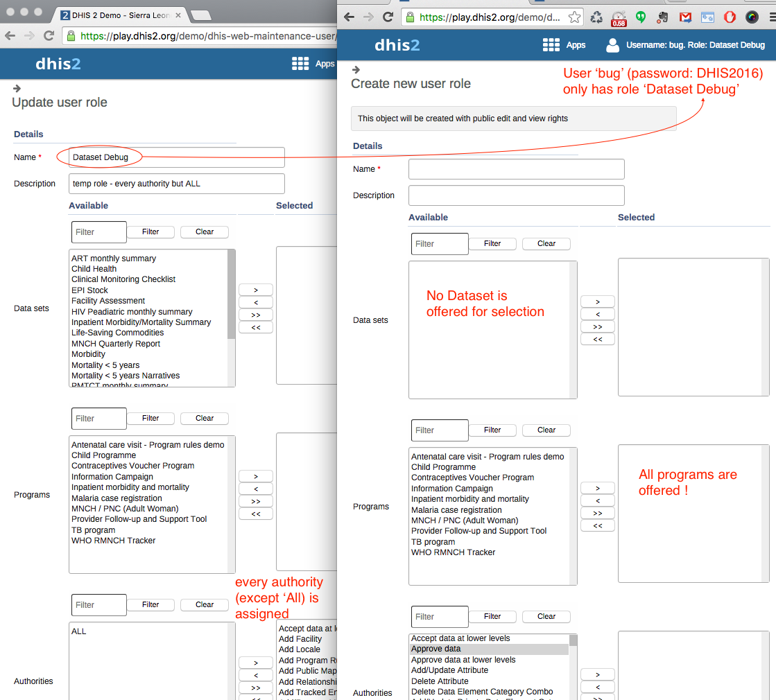
Task: Clear the right Authorities filter
Action: pos(546,617)
